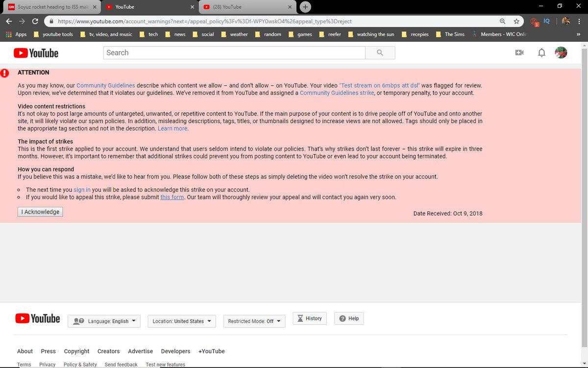Open the Press footer link
588x368 pixels.
[x=49, y=351]
